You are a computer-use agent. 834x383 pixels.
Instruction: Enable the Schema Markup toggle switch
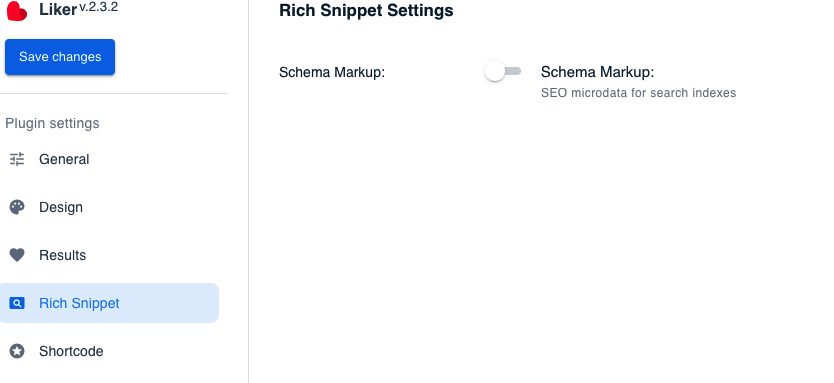click(x=503, y=71)
